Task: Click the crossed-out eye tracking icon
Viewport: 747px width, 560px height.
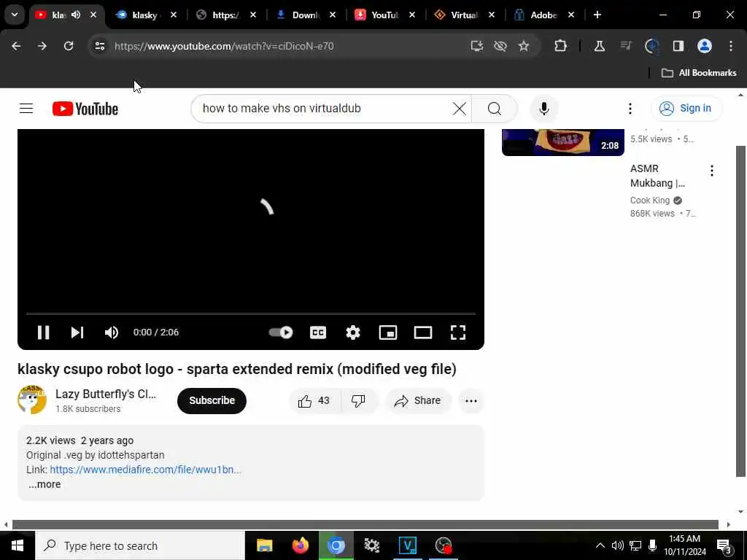Action: click(500, 46)
